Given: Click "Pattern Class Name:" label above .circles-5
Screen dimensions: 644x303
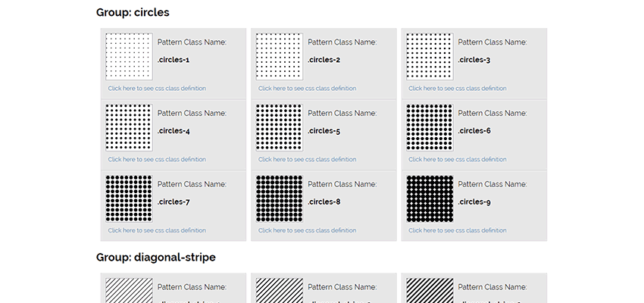Looking at the screenshot, I should (x=342, y=113).
